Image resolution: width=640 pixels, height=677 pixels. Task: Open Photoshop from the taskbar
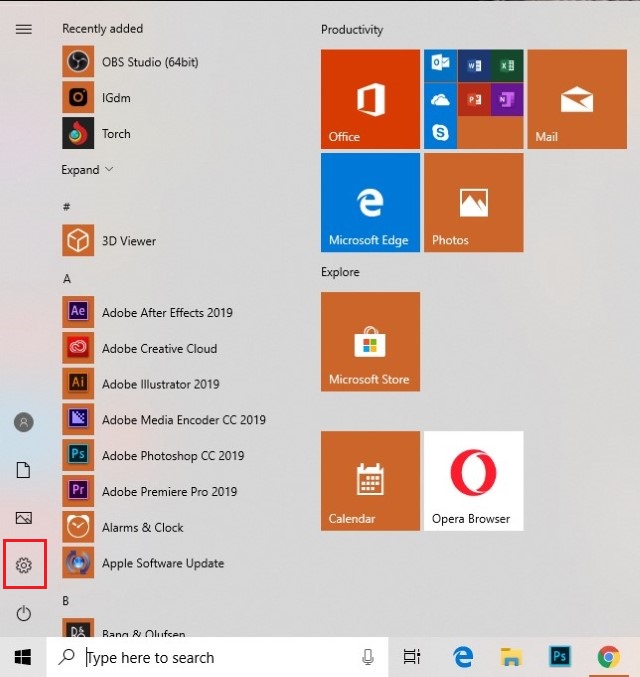point(560,656)
